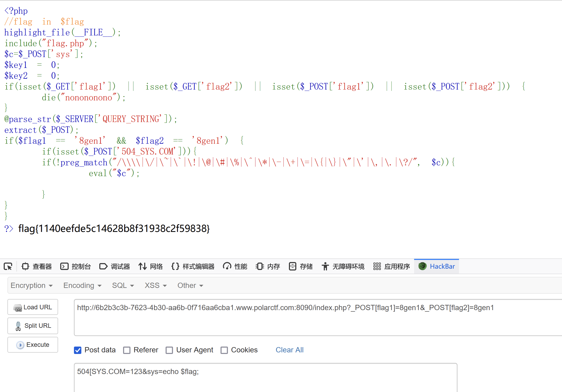The width and height of the screenshot is (562, 392).
Task: Expand the Encryption dropdown menu
Action: pos(31,286)
